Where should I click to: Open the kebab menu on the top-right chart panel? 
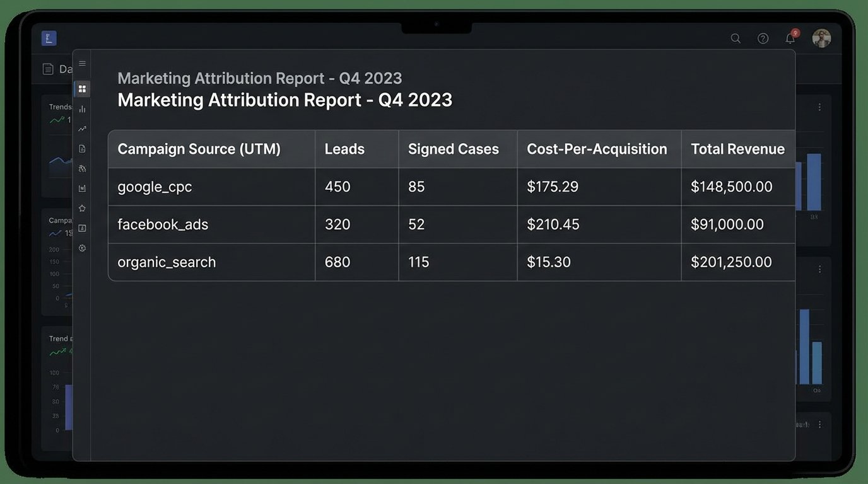tap(819, 107)
